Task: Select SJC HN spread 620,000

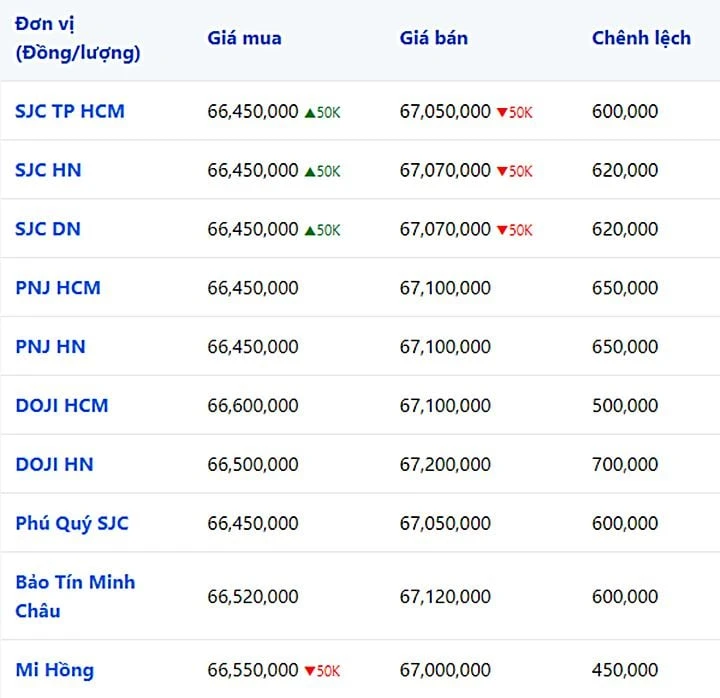Action: pos(625,170)
